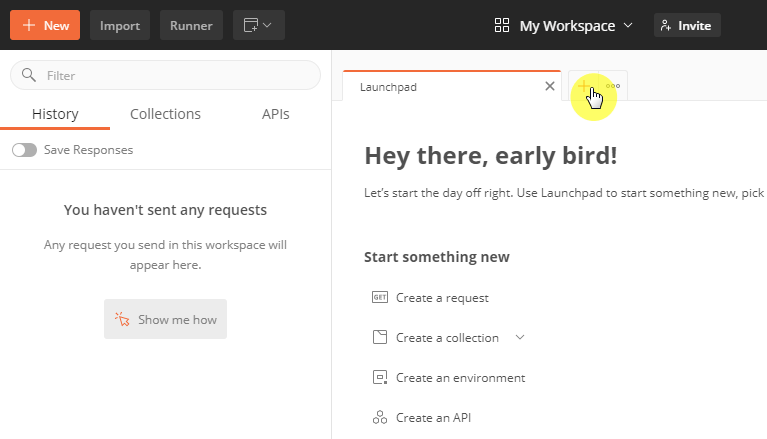The image size is (767, 439).
Task: Click the Create a request link
Action: coord(442,298)
